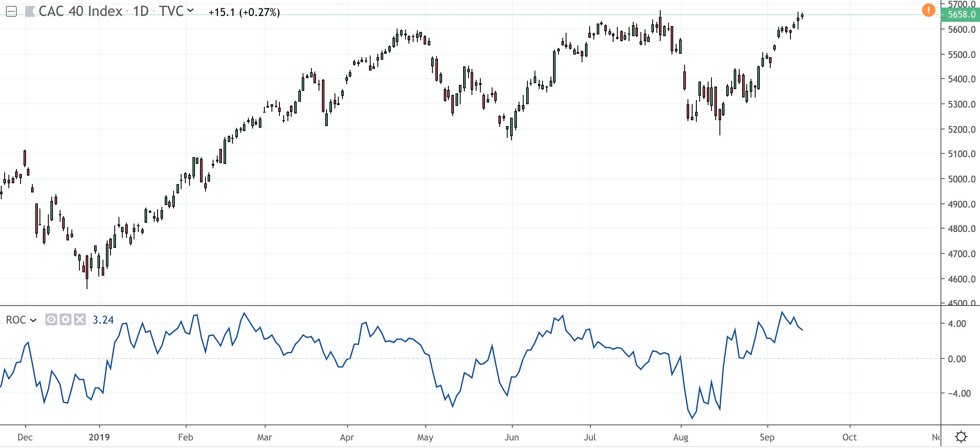The width and height of the screenshot is (980, 448).
Task: Click the Jun label on time axis
Action: tap(512, 437)
